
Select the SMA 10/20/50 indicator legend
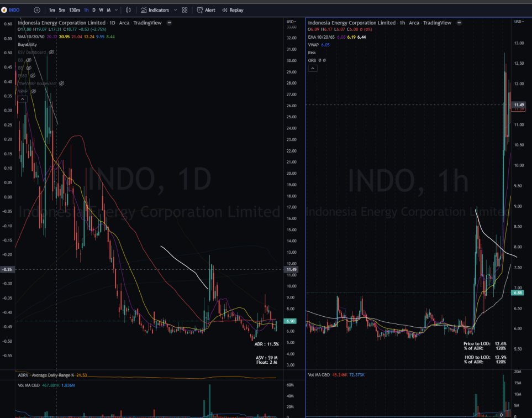(31, 36)
